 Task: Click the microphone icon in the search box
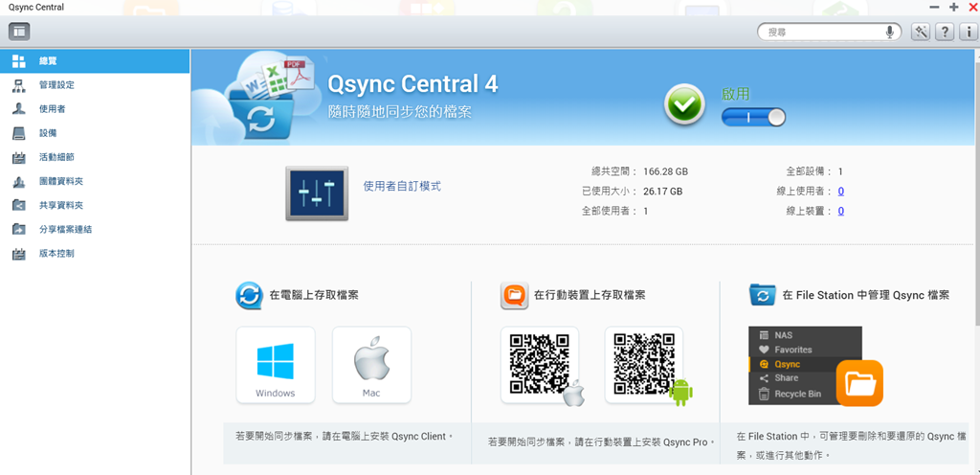(889, 33)
